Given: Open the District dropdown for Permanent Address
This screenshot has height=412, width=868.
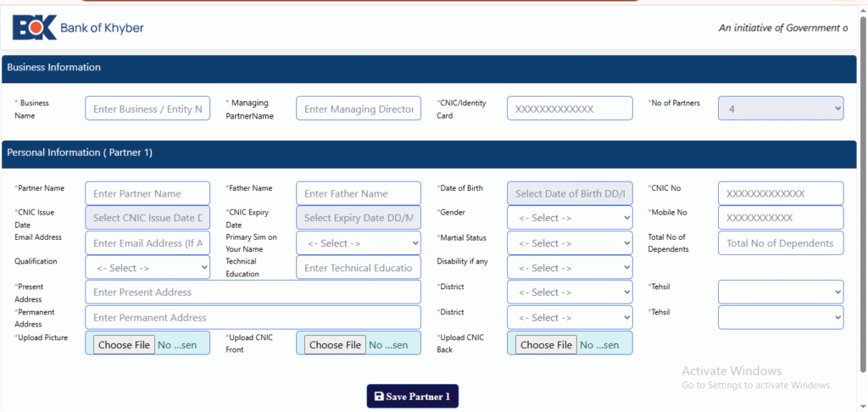Looking at the screenshot, I should tap(570, 317).
